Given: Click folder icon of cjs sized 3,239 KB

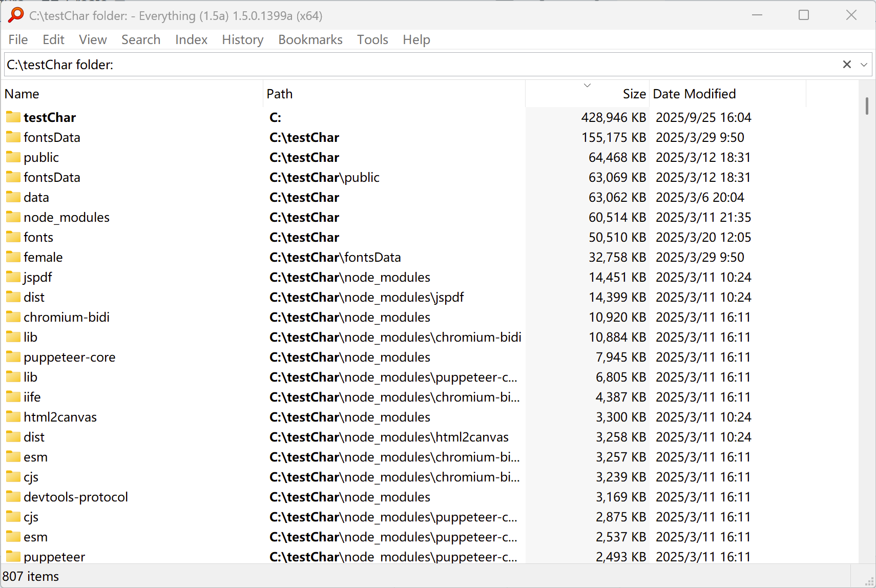Looking at the screenshot, I should click(13, 477).
